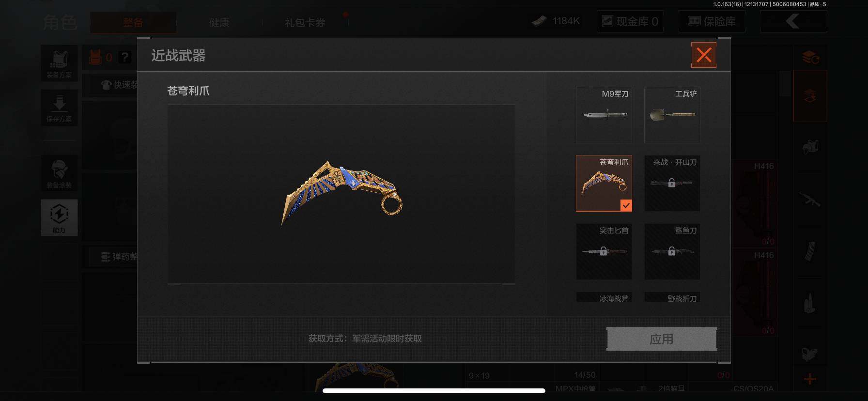Viewport: 868px width, 401px height.
Task: Open the 现金库 cash vault
Action: click(x=630, y=21)
